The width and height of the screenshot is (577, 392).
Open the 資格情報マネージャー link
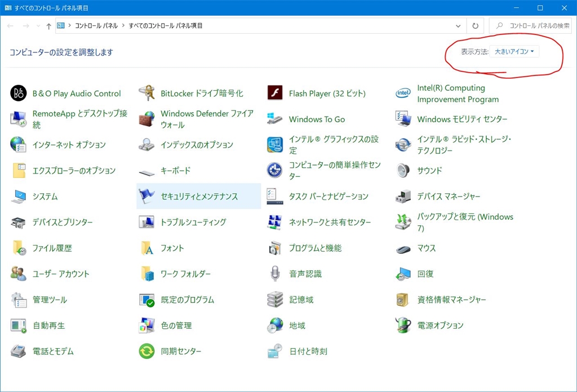point(451,300)
